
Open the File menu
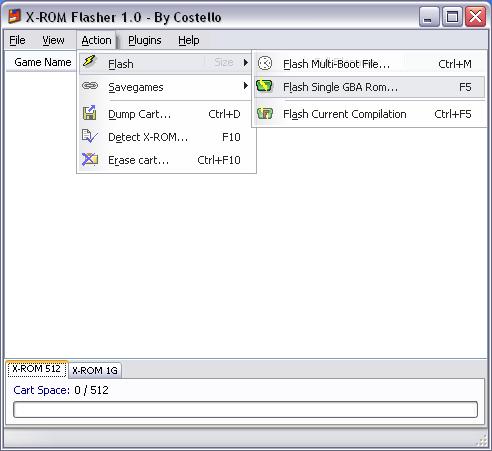17,40
